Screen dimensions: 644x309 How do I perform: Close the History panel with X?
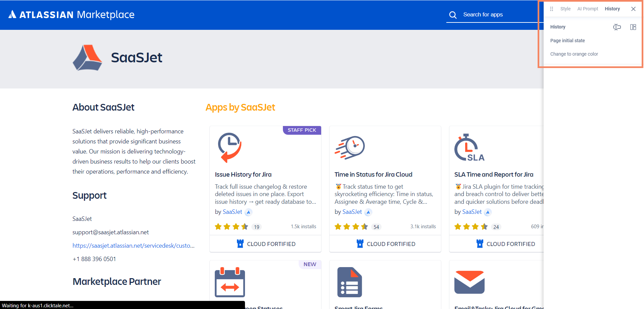633,9
